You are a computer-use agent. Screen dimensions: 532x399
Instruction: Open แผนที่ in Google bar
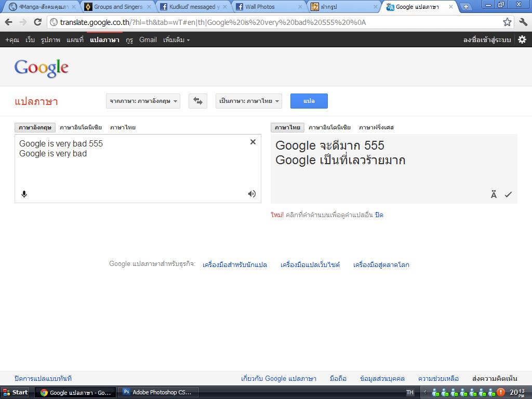click(75, 39)
